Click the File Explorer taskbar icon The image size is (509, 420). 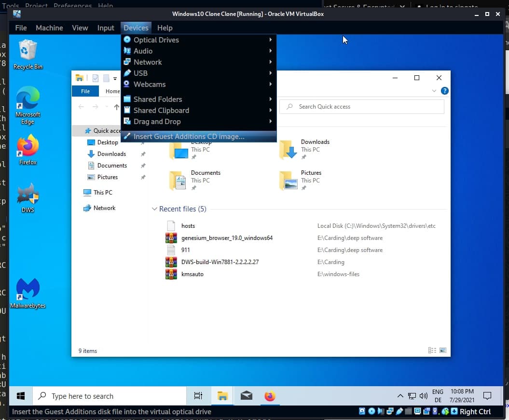222,396
